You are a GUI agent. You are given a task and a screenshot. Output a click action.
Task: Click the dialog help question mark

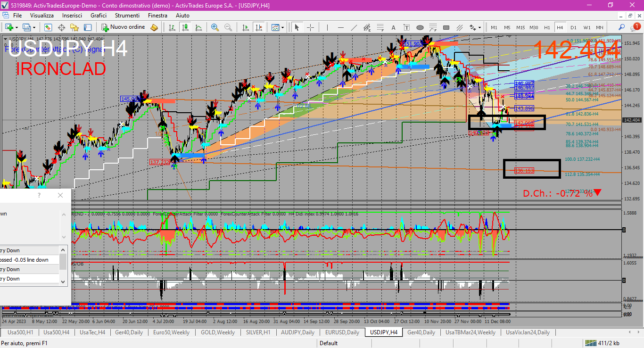point(39,195)
